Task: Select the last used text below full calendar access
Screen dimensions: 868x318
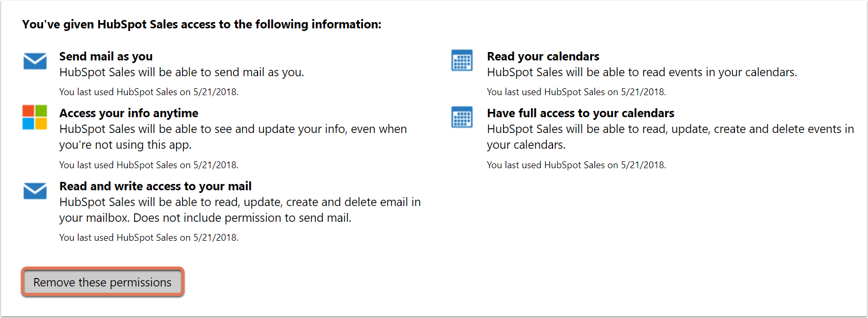Action: [x=576, y=165]
